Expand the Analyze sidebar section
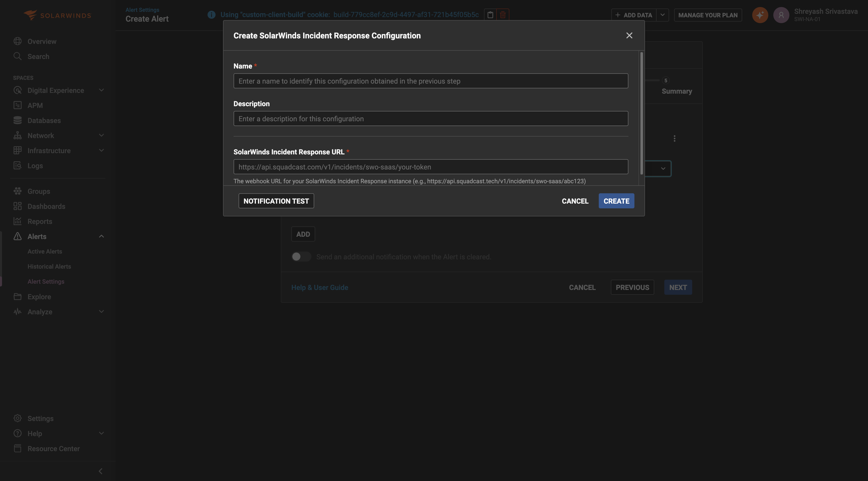Image resolution: width=868 pixels, height=481 pixels. coord(101,312)
